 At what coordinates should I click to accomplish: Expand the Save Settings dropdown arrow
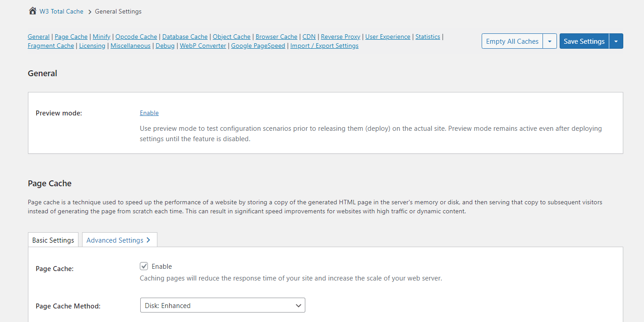click(x=616, y=41)
